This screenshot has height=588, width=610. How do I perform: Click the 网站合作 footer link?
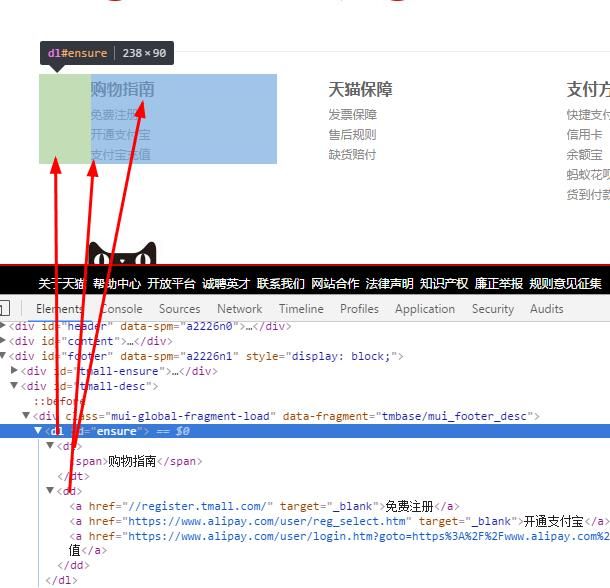coord(335,284)
